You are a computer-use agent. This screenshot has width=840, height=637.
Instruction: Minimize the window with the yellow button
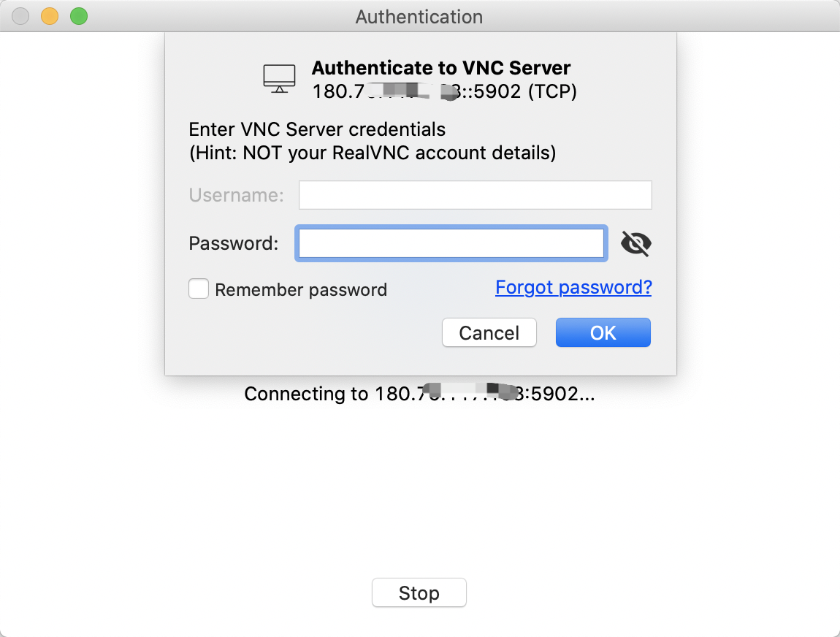tap(50, 16)
